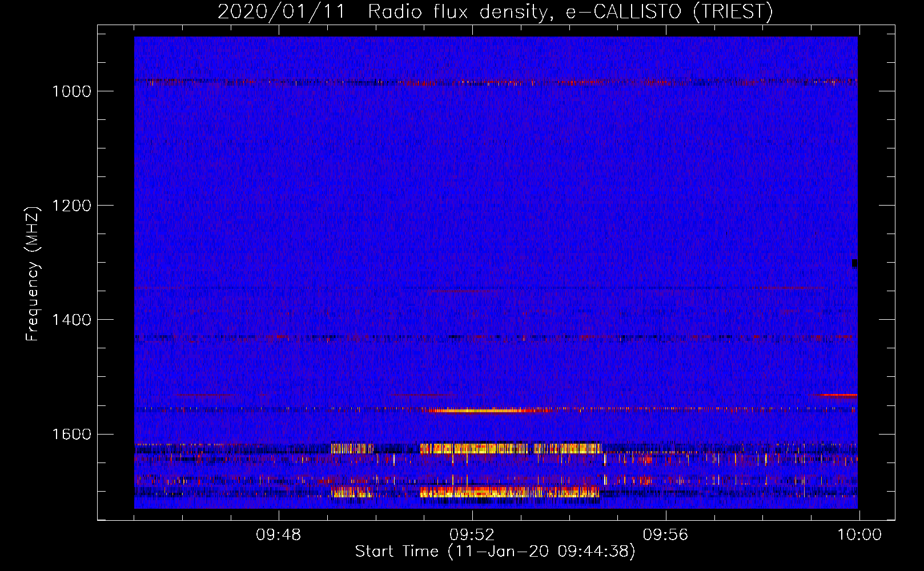The height and width of the screenshot is (571, 924).
Task: Click the 09:48 time tick label
Action: pyautogui.click(x=279, y=535)
